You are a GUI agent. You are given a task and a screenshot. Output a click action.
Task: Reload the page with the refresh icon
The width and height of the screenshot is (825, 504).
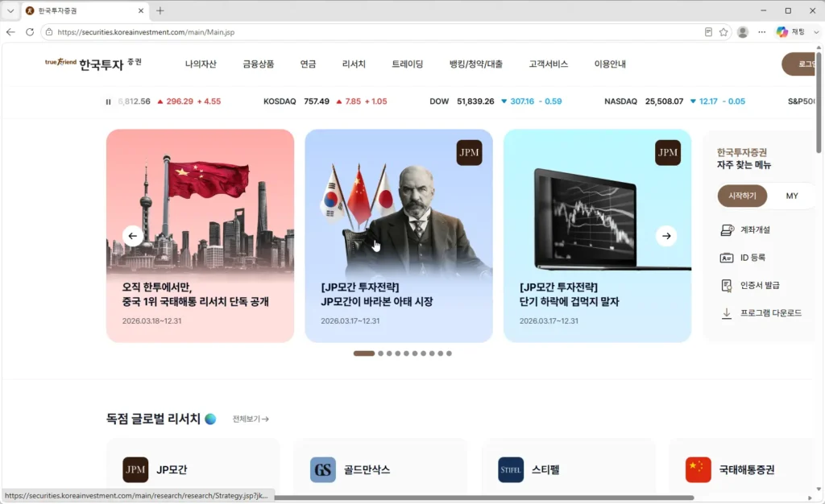click(x=30, y=32)
